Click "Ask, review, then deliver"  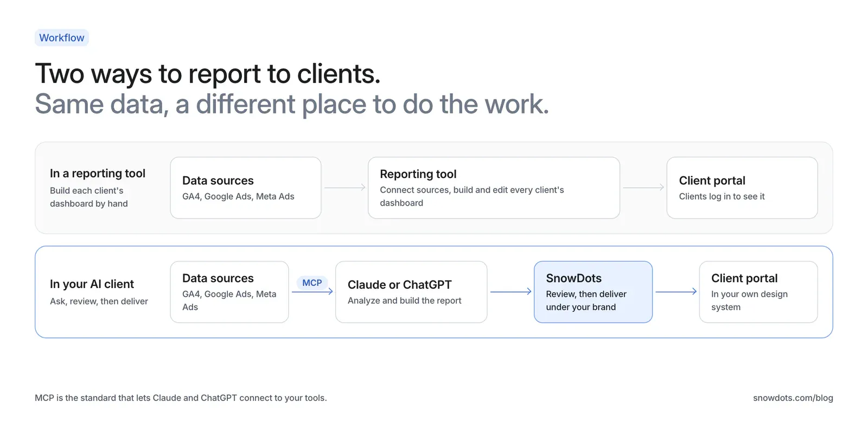99,301
